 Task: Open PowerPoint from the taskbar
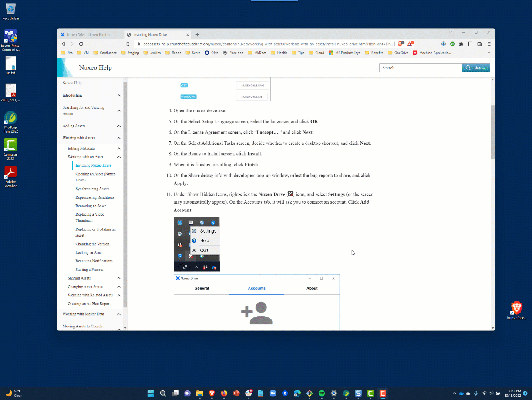236,393
